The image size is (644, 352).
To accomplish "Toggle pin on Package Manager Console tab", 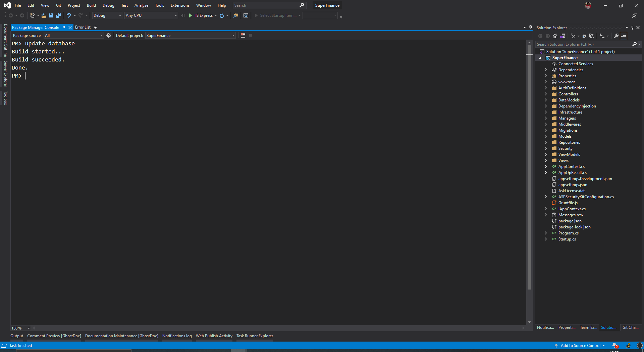I will [x=64, y=28].
